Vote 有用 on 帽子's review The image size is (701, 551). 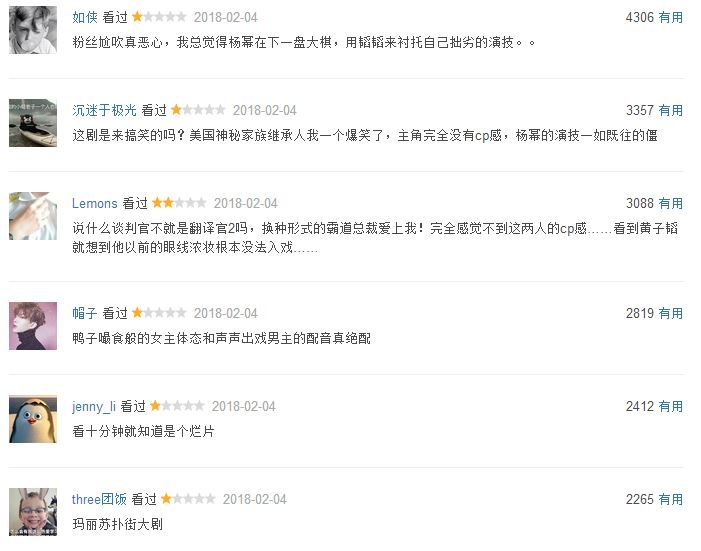pyautogui.click(x=670, y=313)
